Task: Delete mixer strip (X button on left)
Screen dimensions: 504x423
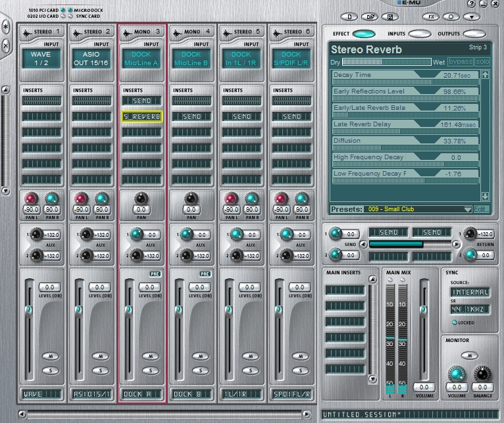Action: pyautogui.click(x=5, y=46)
